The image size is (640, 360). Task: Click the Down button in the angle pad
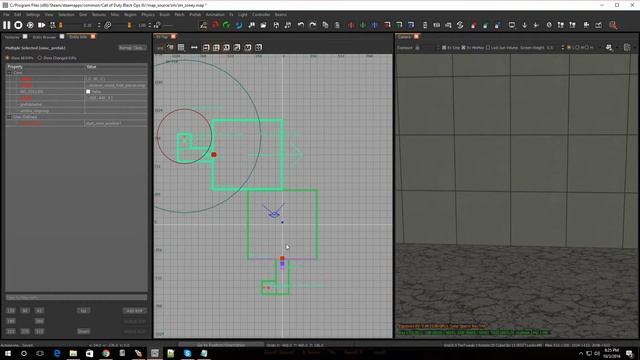(x=83, y=331)
